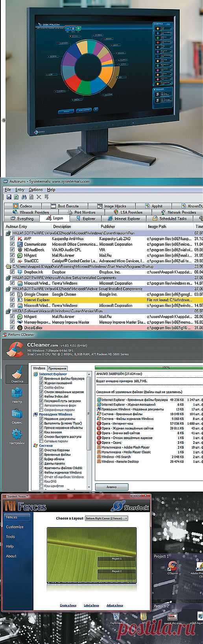Open the Options menu in Autoruns

(x=35, y=189)
